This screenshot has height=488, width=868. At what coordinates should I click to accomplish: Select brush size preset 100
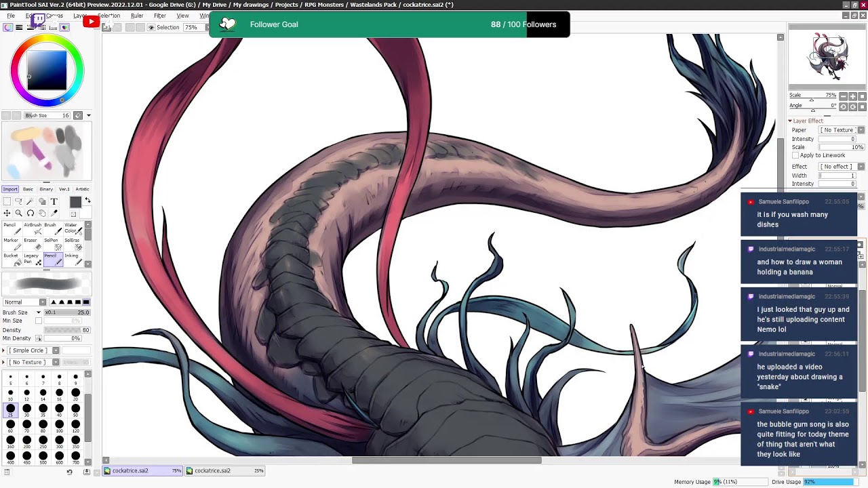(x=59, y=426)
